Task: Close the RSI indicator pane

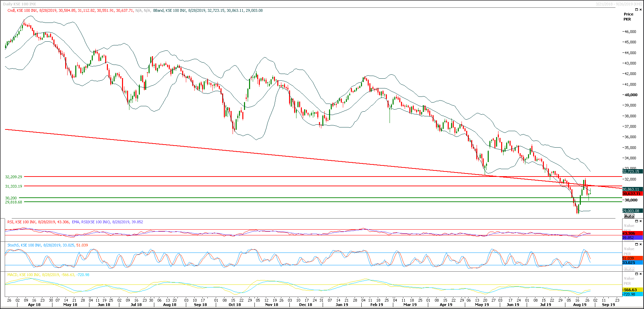Action: click(x=641, y=221)
